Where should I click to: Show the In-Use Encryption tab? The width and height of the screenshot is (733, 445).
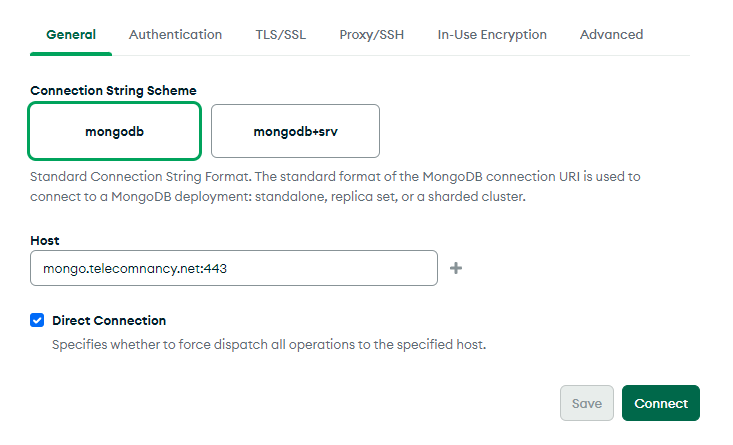(x=492, y=35)
